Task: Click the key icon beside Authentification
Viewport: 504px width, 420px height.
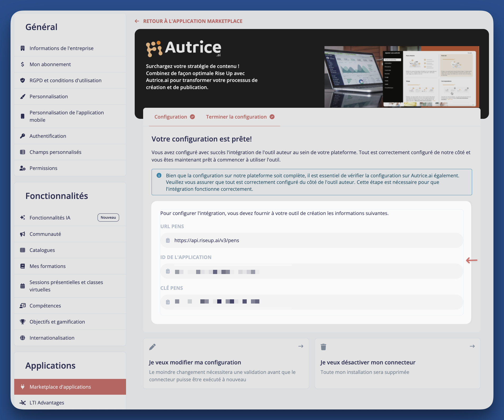Action: click(22, 136)
